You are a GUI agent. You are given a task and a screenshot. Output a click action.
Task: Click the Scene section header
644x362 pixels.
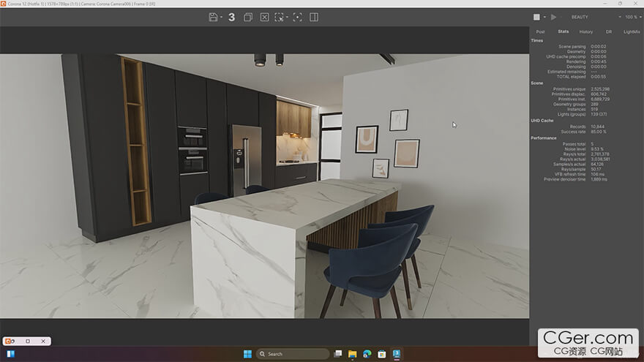tap(537, 83)
